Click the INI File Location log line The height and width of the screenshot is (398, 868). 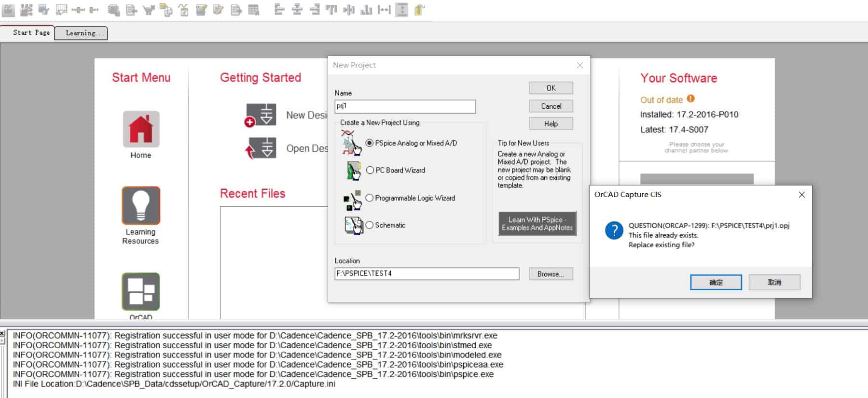pos(174,384)
